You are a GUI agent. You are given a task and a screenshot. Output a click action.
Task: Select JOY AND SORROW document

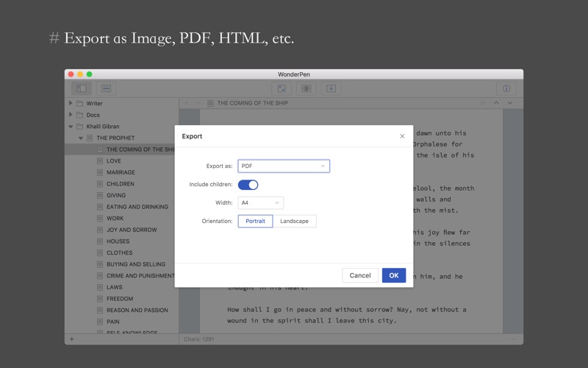point(132,230)
